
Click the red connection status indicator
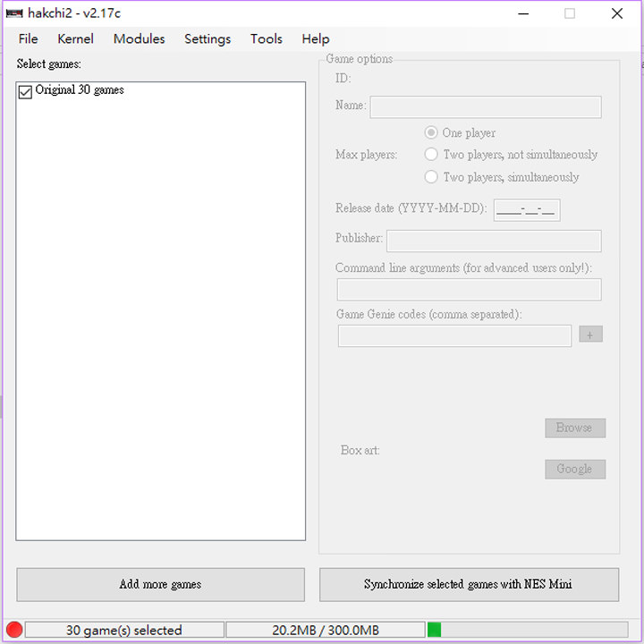13,630
